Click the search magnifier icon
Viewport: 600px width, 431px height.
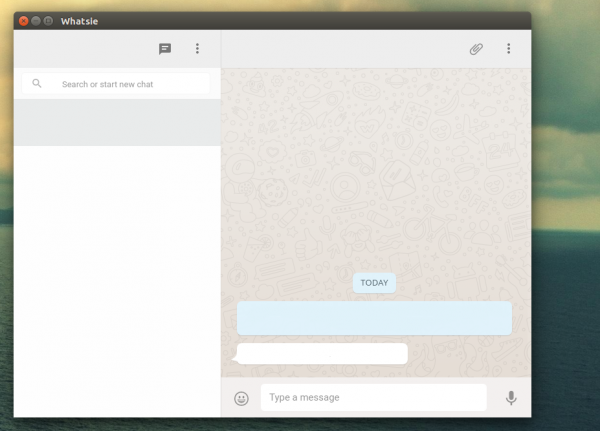pyautogui.click(x=37, y=83)
